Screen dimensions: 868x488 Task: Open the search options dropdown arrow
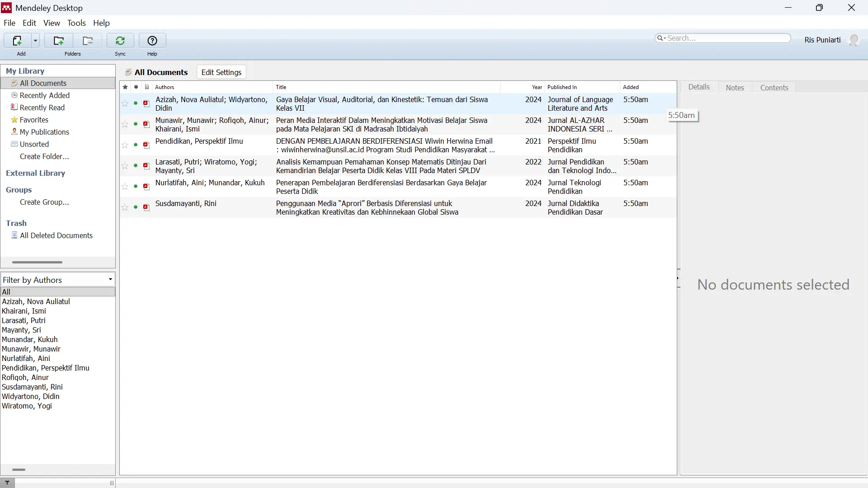pyautogui.click(x=666, y=38)
